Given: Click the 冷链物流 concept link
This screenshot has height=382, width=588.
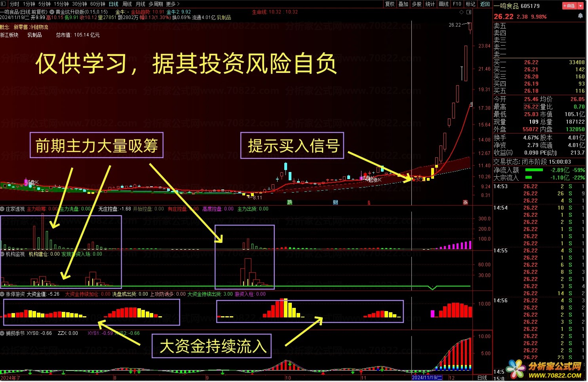Looking at the screenshot, I should point(39,27).
